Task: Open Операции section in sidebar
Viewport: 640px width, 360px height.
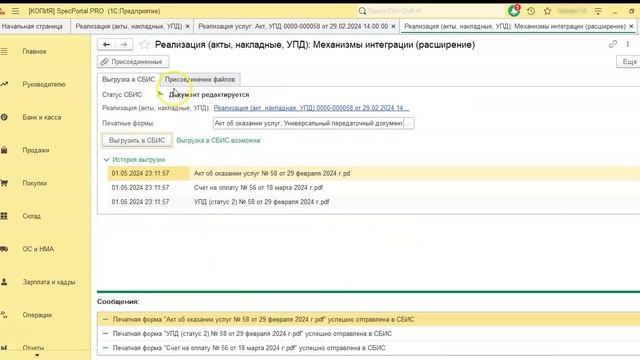Action: (x=37, y=315)
